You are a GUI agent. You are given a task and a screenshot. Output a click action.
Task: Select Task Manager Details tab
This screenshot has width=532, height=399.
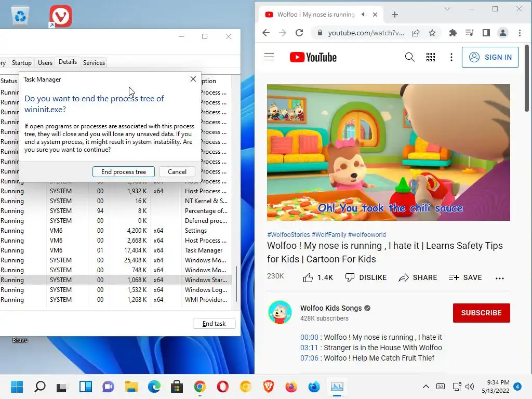[68, 62]
